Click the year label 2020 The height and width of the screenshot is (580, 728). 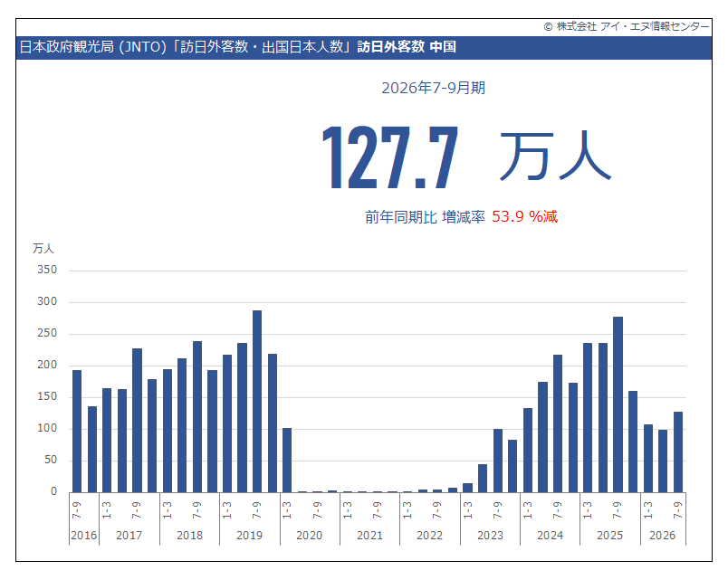click(x=309, y=536)
